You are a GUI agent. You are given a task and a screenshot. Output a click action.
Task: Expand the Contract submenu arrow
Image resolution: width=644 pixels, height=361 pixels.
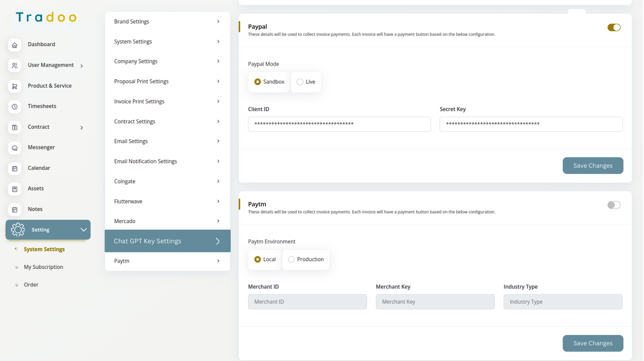pos(82,128)
